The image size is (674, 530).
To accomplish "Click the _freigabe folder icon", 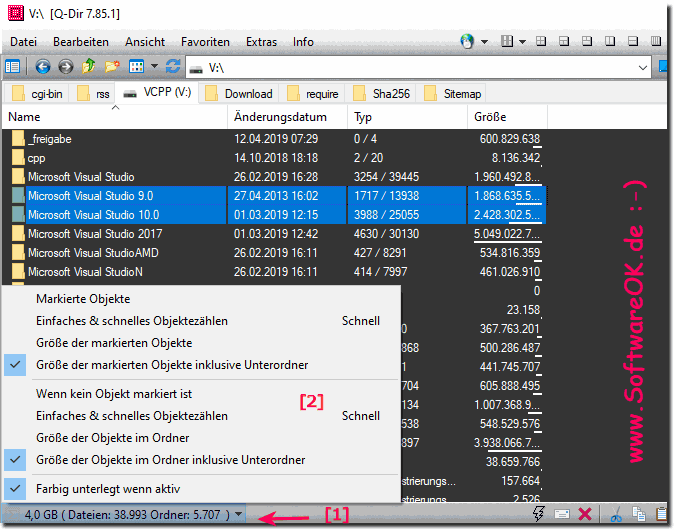I will click(18, 138).
